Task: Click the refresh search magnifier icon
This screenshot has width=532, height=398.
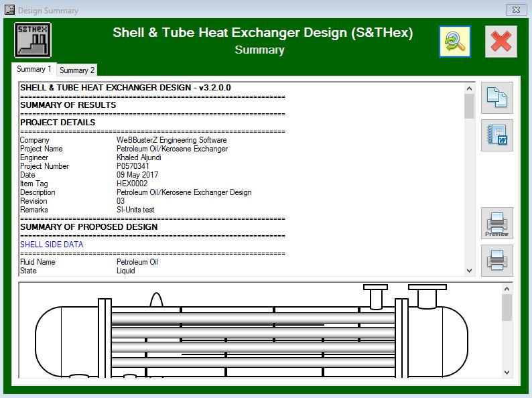Action: [x=455, y=42]
